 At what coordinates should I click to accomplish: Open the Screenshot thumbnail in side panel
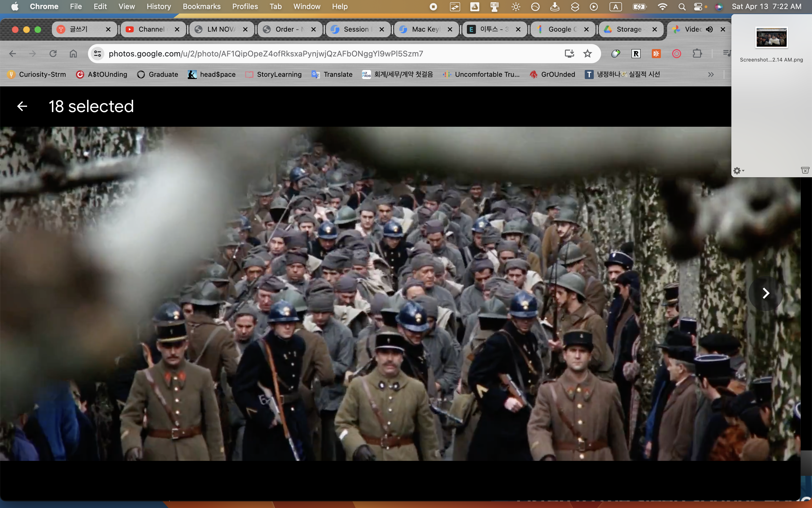(x=771, y=37)
